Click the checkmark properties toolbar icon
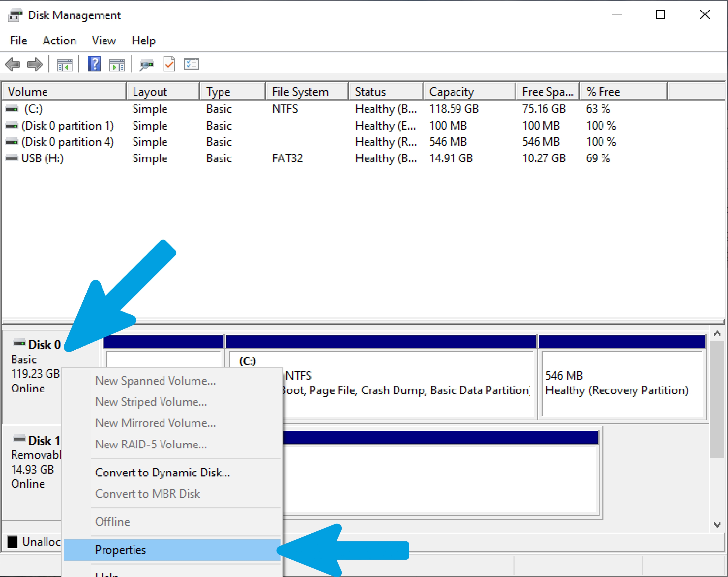 point(169,64)
